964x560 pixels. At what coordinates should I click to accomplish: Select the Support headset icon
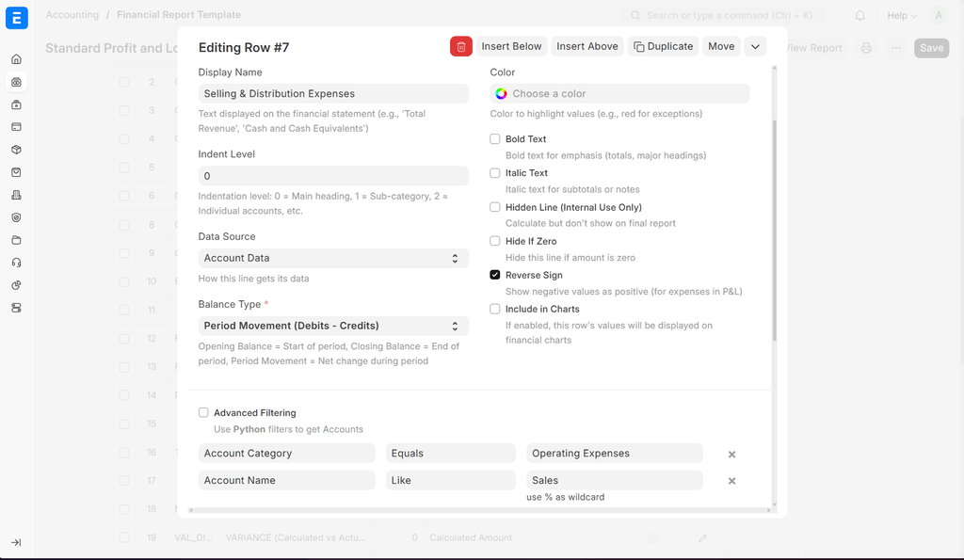[x=16, y=263]
